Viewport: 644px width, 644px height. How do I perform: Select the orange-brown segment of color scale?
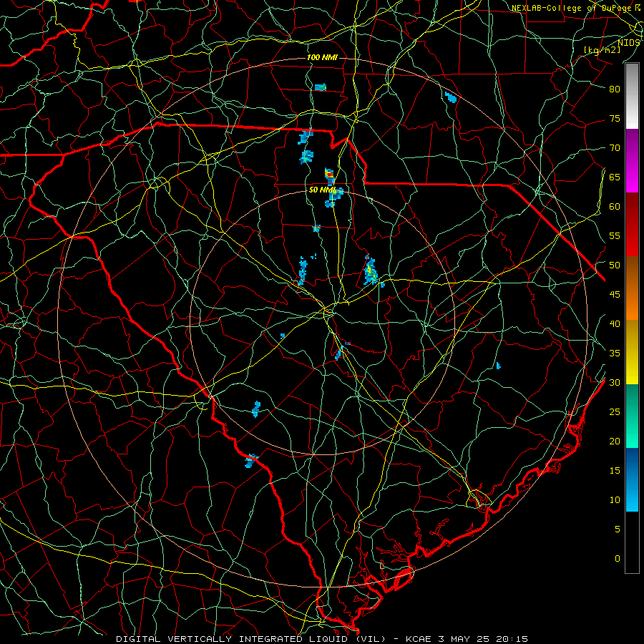(x=632, y=288)
